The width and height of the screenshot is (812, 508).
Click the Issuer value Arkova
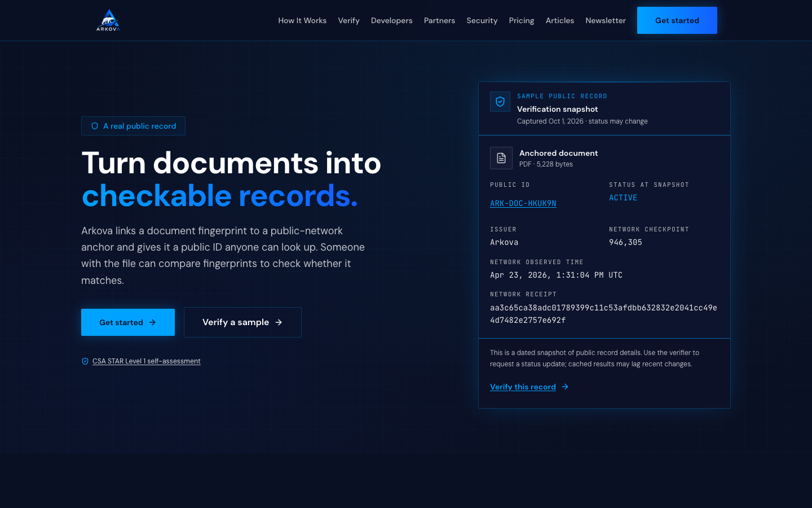click(504, 242)
